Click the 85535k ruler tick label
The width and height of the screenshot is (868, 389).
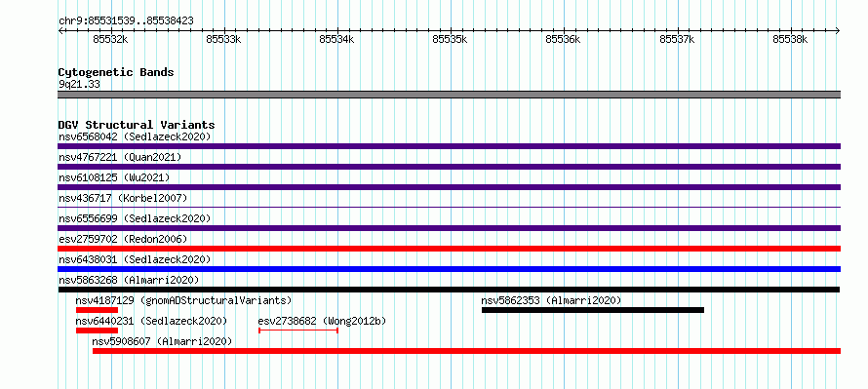pyautogui.click(x=450, y=39)
